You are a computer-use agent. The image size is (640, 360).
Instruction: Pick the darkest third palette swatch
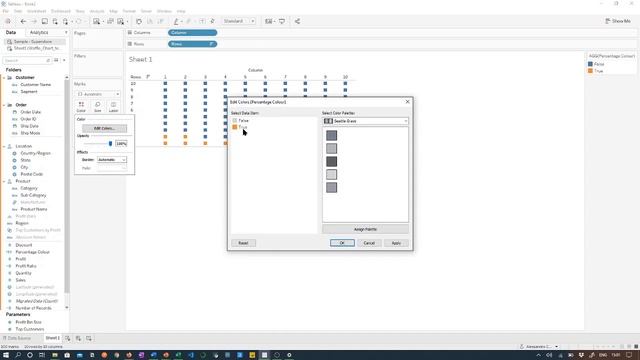(331, 162)
